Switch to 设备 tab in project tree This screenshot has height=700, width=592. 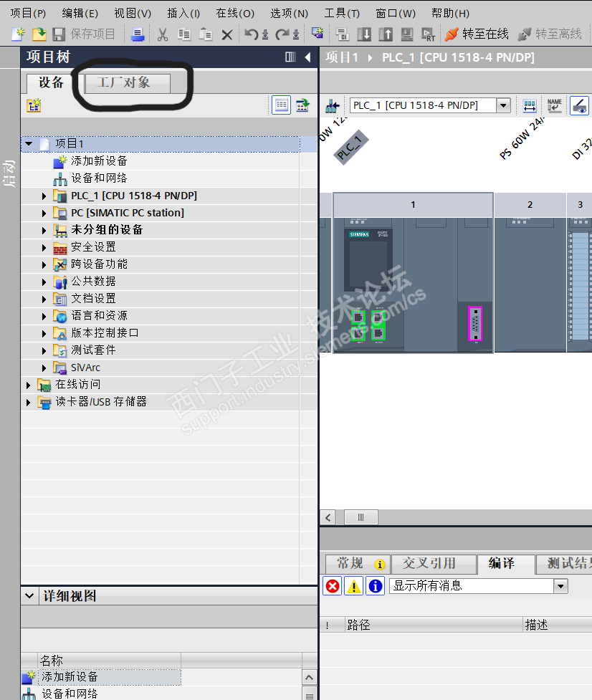tap(52, 82)
